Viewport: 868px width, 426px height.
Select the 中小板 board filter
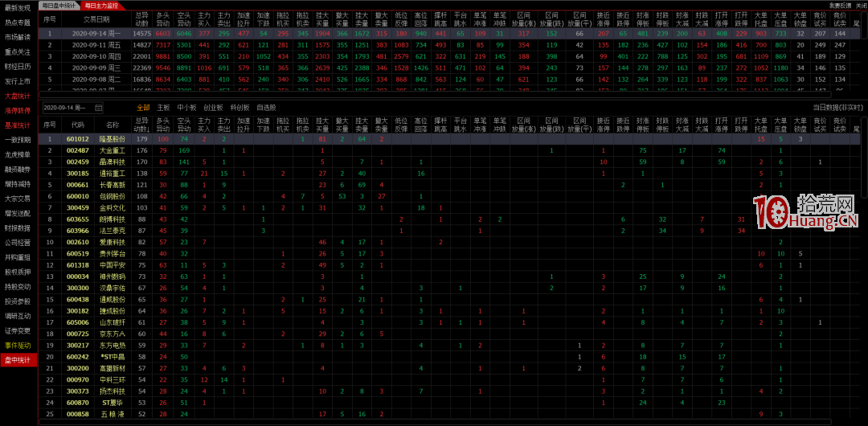186,108
